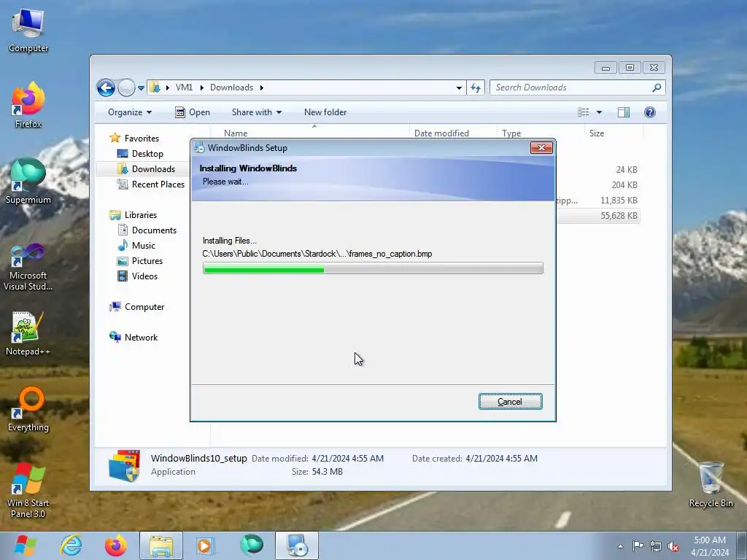Viewport: 747px width, 560px height.
Task: Go back in Explorer window
Action: click(106, 87)
